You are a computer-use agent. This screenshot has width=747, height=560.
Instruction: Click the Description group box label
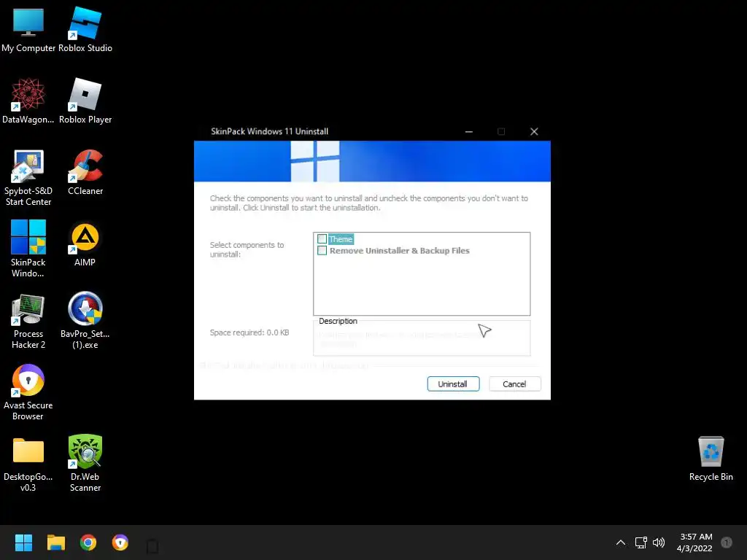(x=338, y=321)
